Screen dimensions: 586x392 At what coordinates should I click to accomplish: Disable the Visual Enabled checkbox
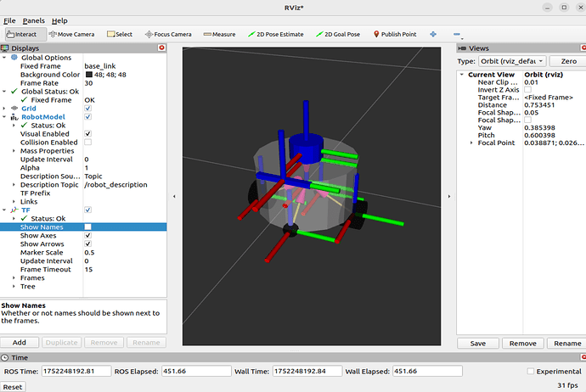coord(87,134)
